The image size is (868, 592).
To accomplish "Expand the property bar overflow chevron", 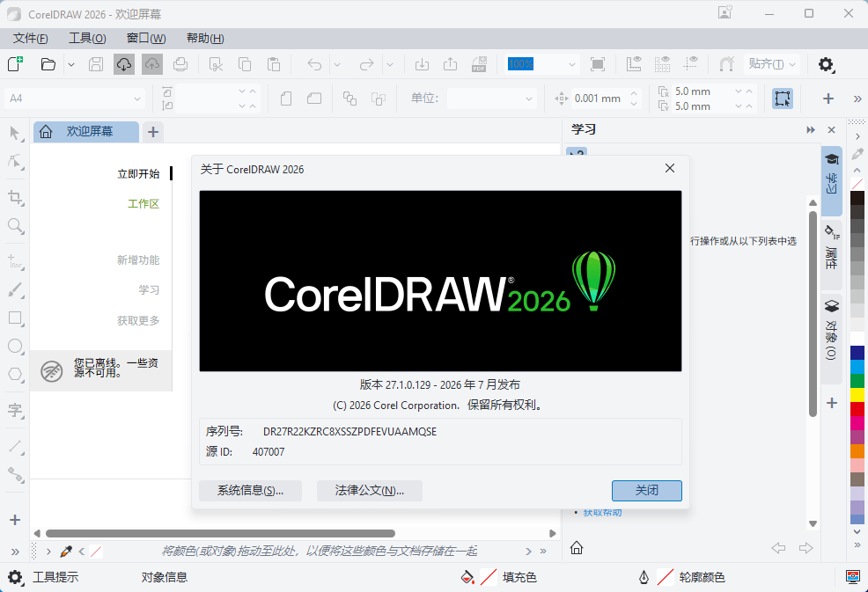I will coord(857,99).
